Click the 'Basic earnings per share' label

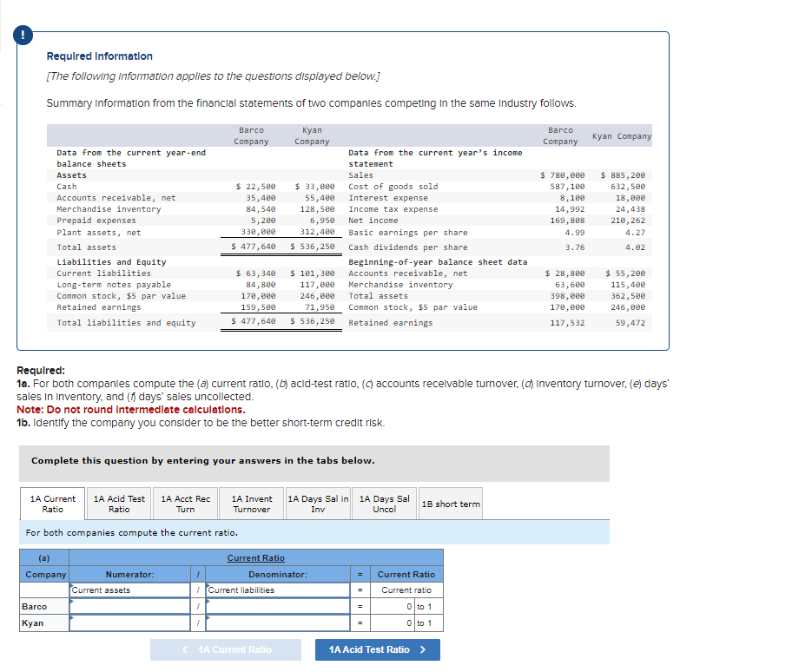pos(408,233)
